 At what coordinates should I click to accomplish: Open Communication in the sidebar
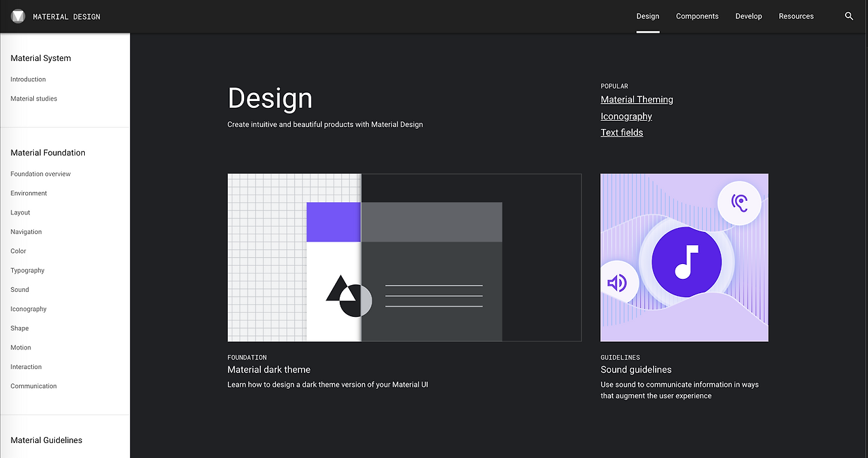34,386
